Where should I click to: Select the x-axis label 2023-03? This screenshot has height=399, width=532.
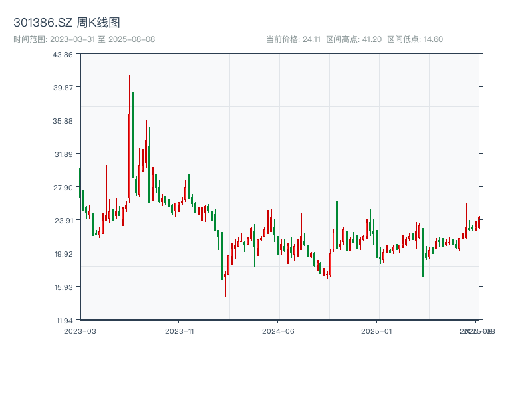coord(80,331)
